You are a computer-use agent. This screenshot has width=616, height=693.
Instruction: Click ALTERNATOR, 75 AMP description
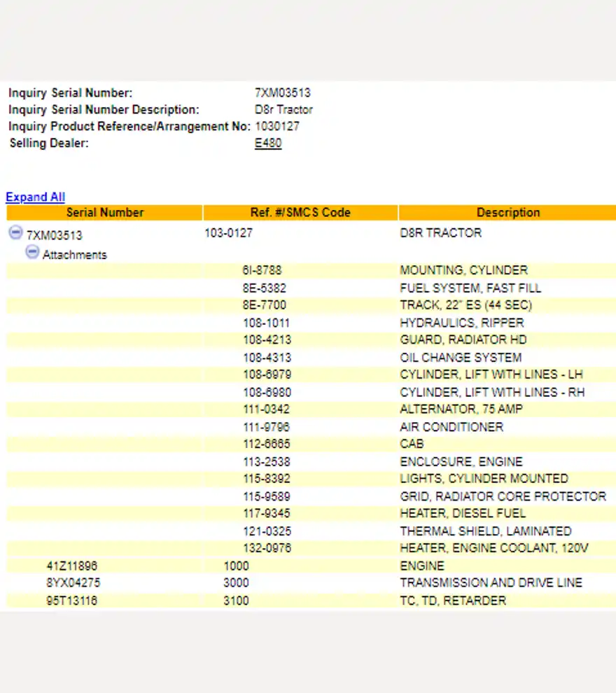point(461,409)
